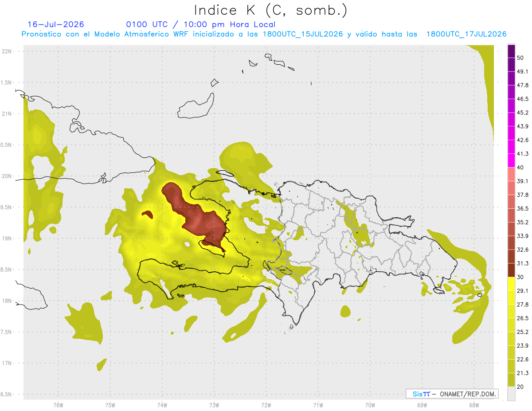This screenshot has width=532, height=411.
Task: Click the legend value "29.1"
Action: (523, 291)
